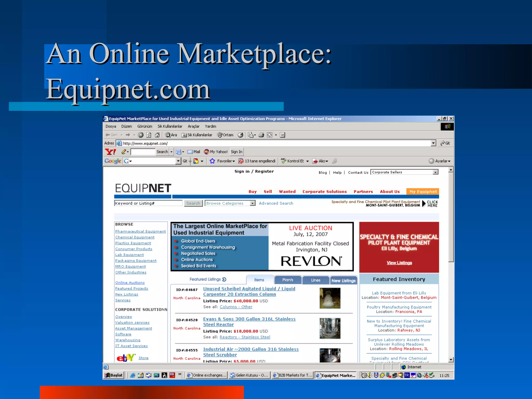Viewport: 532px width, 399px height.
Task: Click the IE Refresh icon
Action: 149,135
